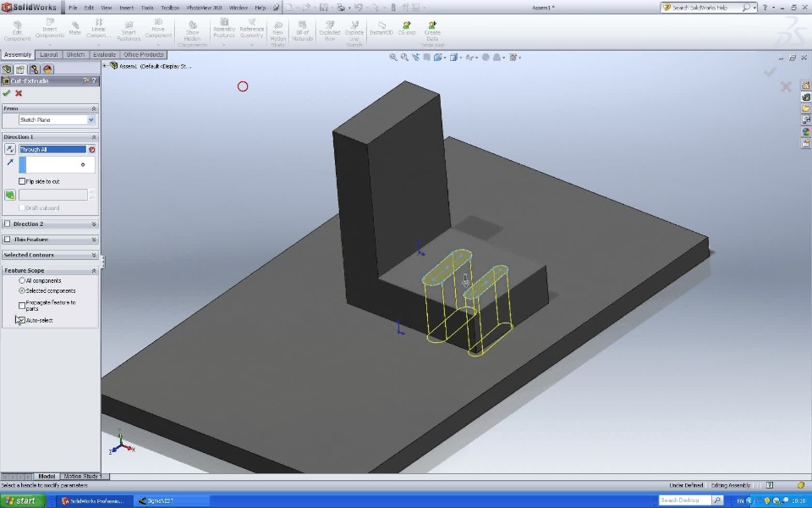Open the Motion Study 1 tab
Screen dimensions: 812x508
click(x=82, y=477)
